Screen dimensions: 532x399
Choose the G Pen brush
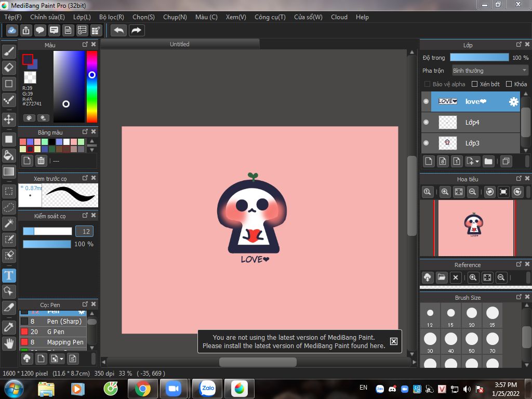coord(54,332)
